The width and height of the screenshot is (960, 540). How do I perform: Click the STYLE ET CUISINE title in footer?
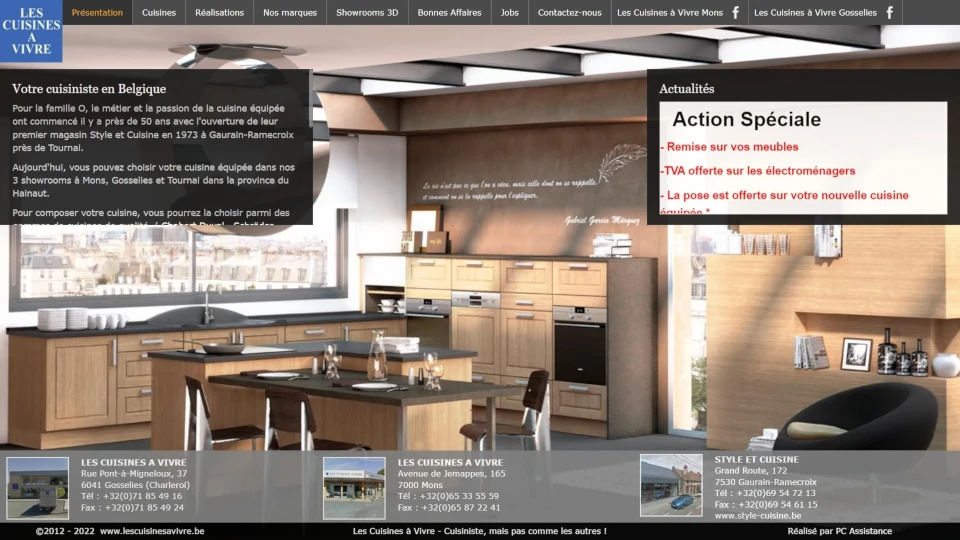coord(756,459)
